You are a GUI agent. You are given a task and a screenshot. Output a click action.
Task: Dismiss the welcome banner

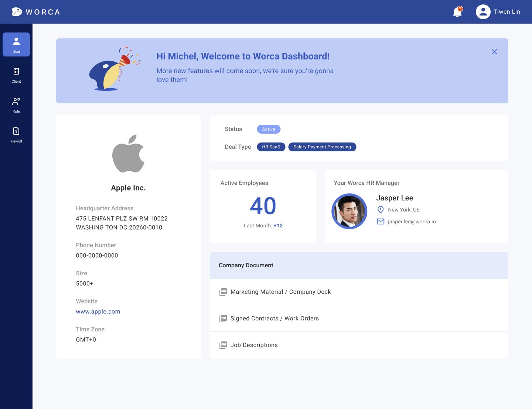494,52
